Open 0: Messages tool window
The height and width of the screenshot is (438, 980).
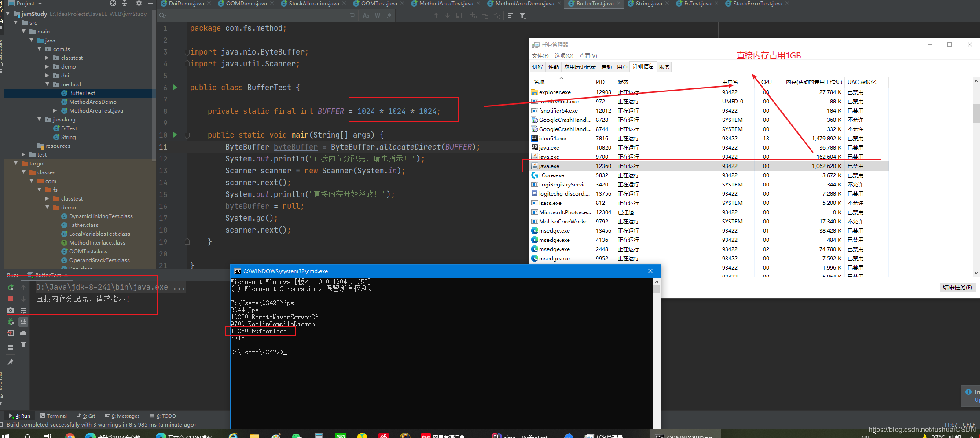(x=122, y=416)
